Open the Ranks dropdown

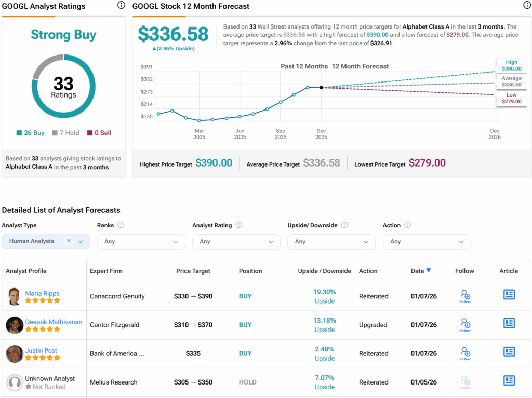pos(141,242)
